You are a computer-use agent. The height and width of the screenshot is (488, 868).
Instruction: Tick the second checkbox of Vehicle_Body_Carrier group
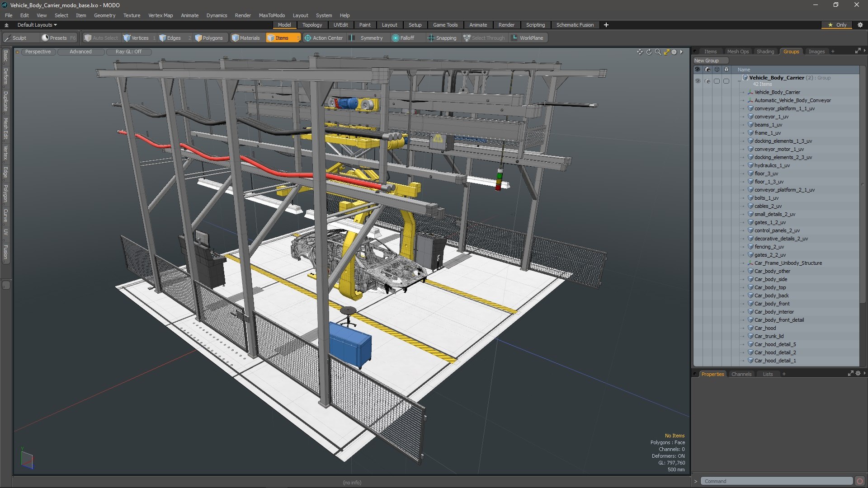pos(726,81)
